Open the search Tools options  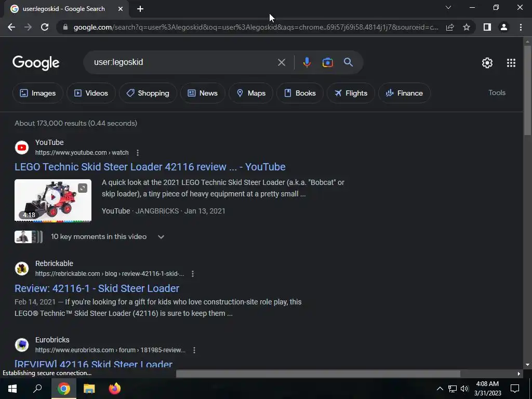tap(497, 92)
